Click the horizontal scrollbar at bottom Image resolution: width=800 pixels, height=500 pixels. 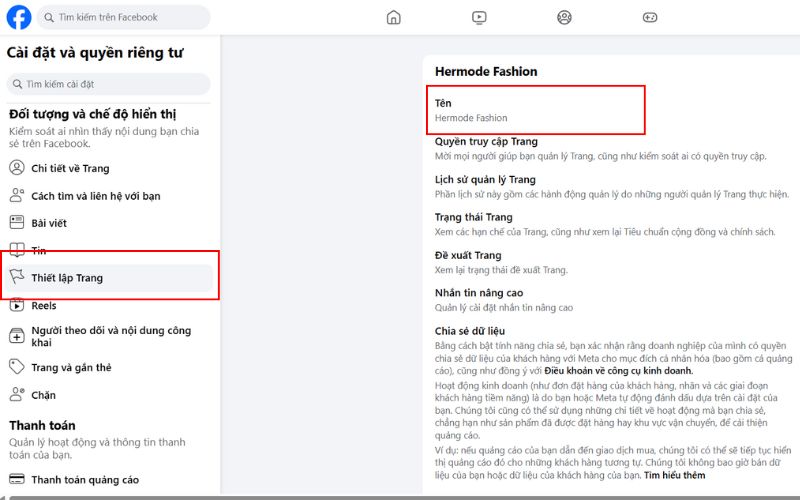[403, 497]
